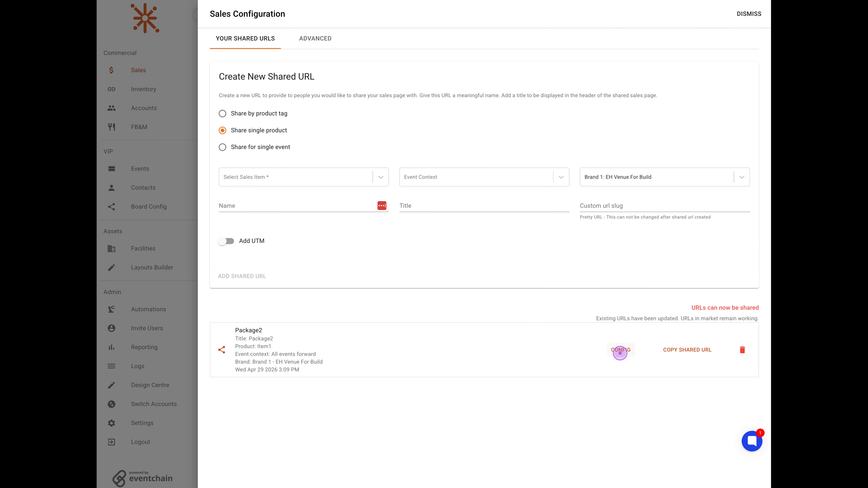This screenshot has height=488, width=868.
Task: Toggle the Add UTM switch
Action: pyautogui.click(x=226, y=241)
